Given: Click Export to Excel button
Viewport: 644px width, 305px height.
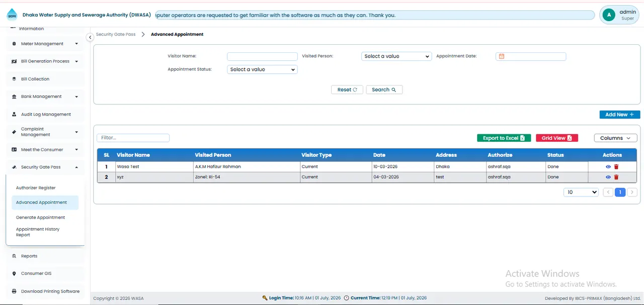Looking at the screenshot, I should (x=504, y=138).
